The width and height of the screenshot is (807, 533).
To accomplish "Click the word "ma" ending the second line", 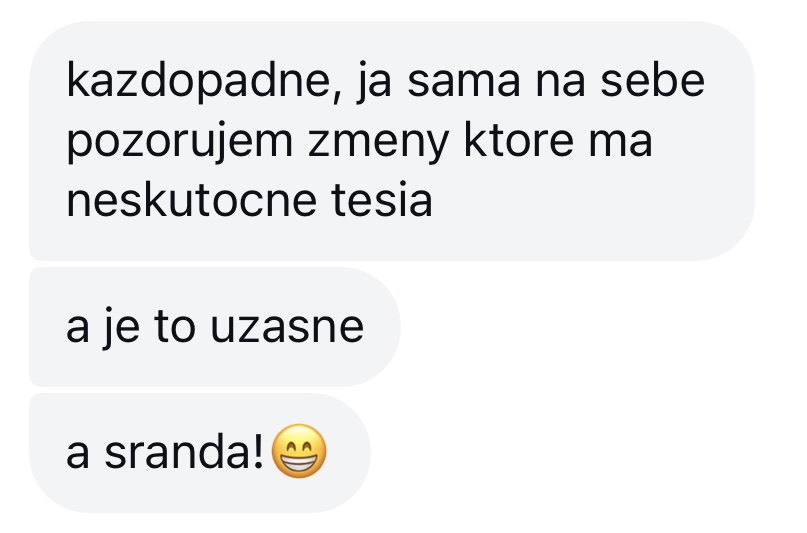I will (x=620, y=143).
